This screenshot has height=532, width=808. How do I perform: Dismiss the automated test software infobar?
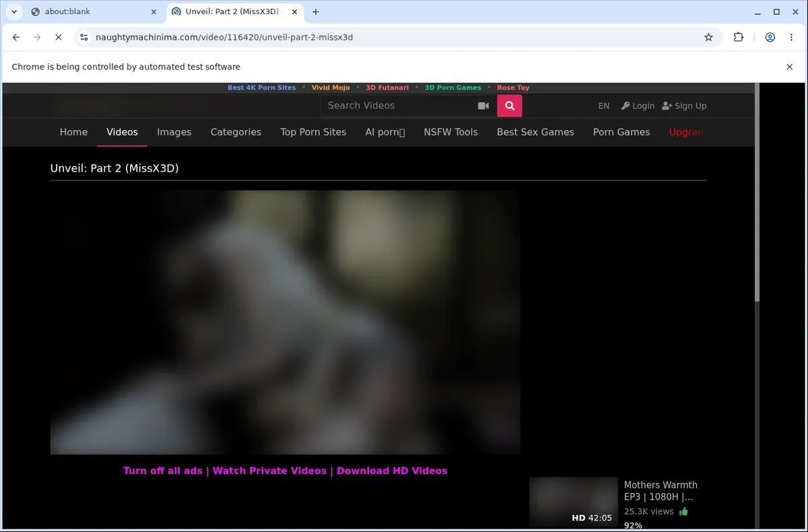[790, 67]
